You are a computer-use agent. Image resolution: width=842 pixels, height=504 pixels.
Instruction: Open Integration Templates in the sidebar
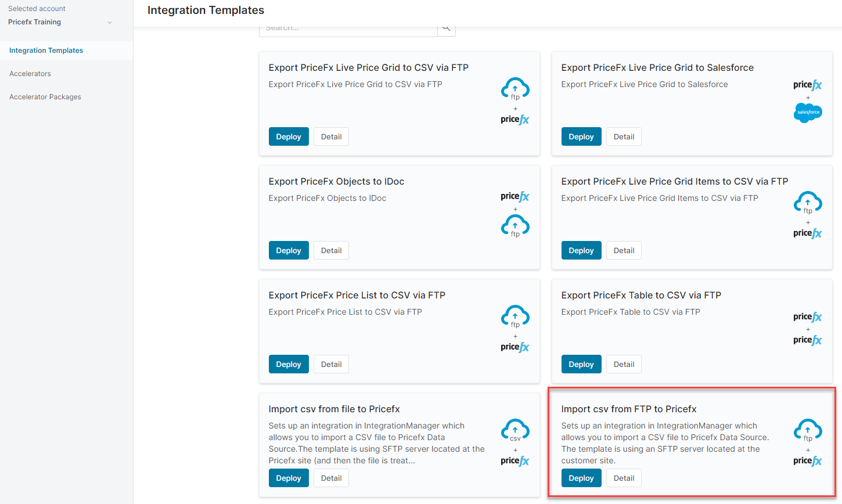click(x=46, y=51)
